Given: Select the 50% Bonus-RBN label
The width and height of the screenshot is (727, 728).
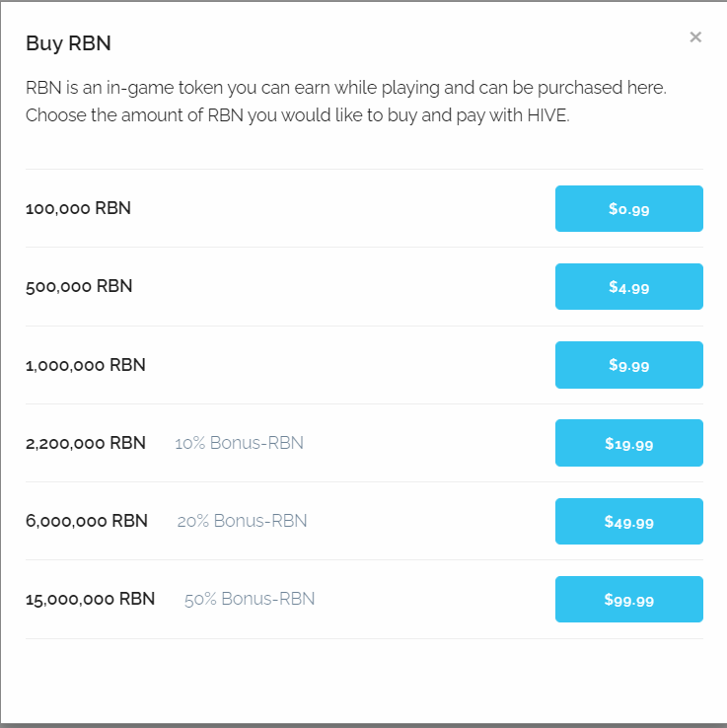Looking at the screenshot, I should pyautogui.click(x=250, y=599).
